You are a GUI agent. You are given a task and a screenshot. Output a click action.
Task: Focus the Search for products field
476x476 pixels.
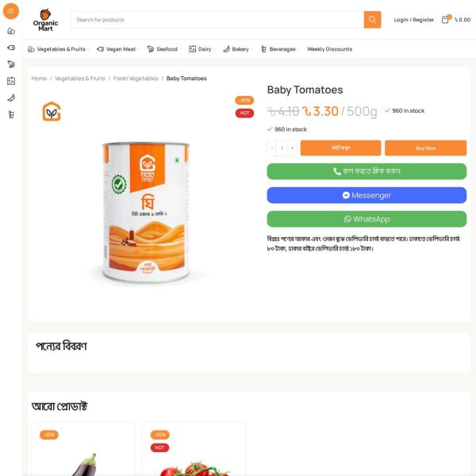click(217, 20)
